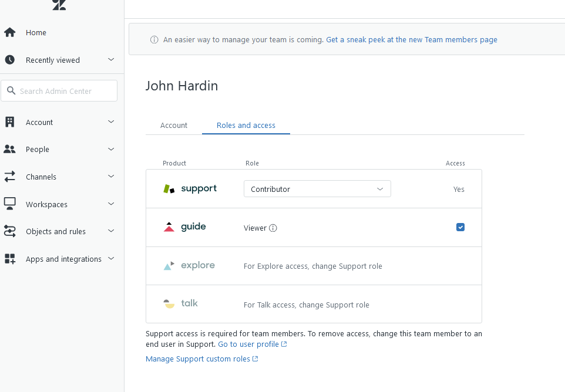
Task: Click 'For Talk access, change Support role'
Action: (306, 305)
